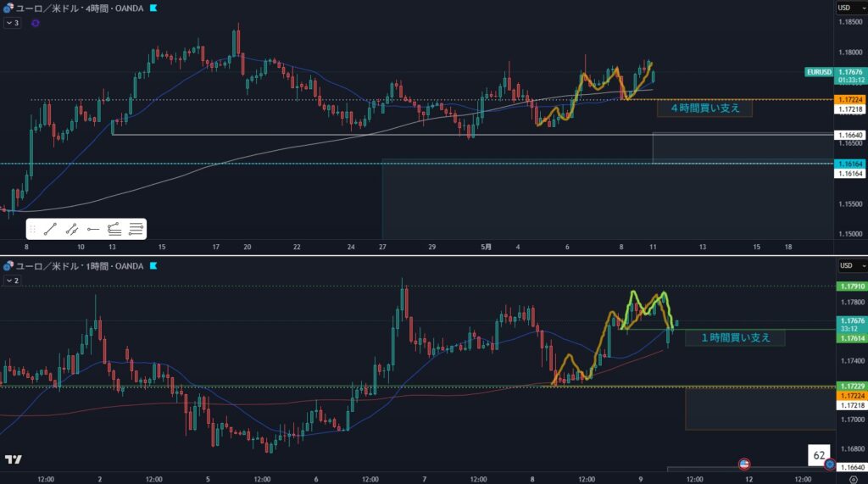Select the Horizontal Ray drawing tool
The image size is (868, 484).
[93, 229]
